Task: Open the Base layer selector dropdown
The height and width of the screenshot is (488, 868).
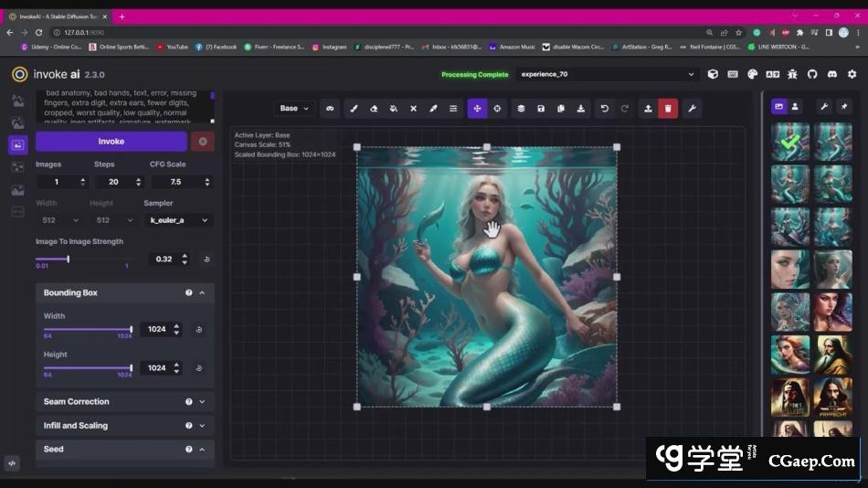Action: (294, 109)
